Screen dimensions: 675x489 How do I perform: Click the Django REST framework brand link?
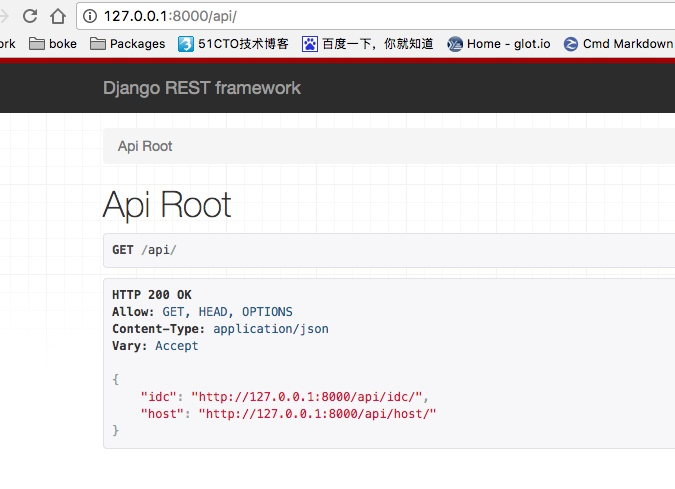pyautogui.click(x=201, y=88)
